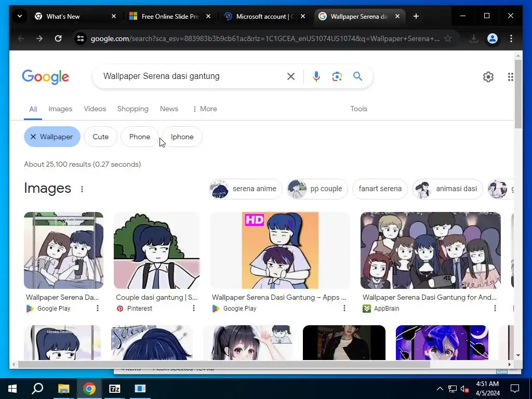Clear the search query with X
Viewport: 532px width, 399px height.
coord(291,76)
